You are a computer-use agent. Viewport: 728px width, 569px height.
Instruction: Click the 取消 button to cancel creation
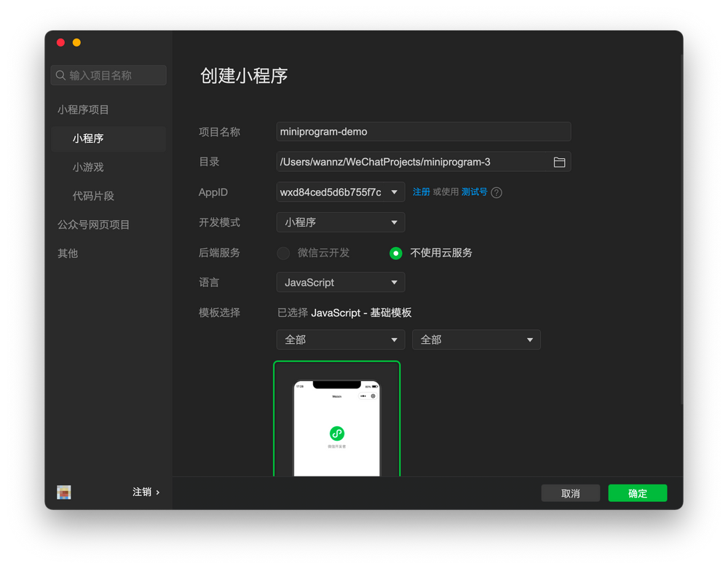coord(570,493)
